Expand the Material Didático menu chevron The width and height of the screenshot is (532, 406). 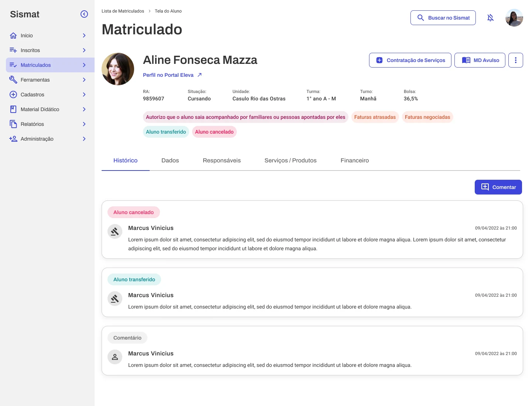coord(84,109)
